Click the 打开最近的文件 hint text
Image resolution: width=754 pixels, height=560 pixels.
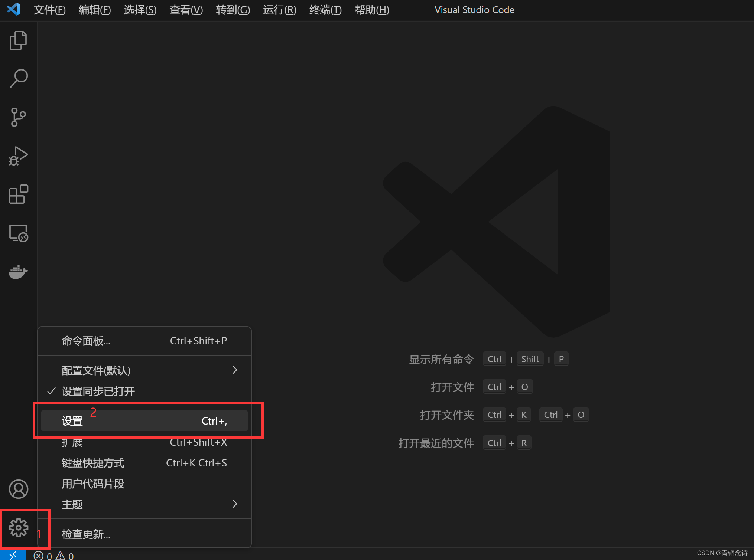(436, 443)
